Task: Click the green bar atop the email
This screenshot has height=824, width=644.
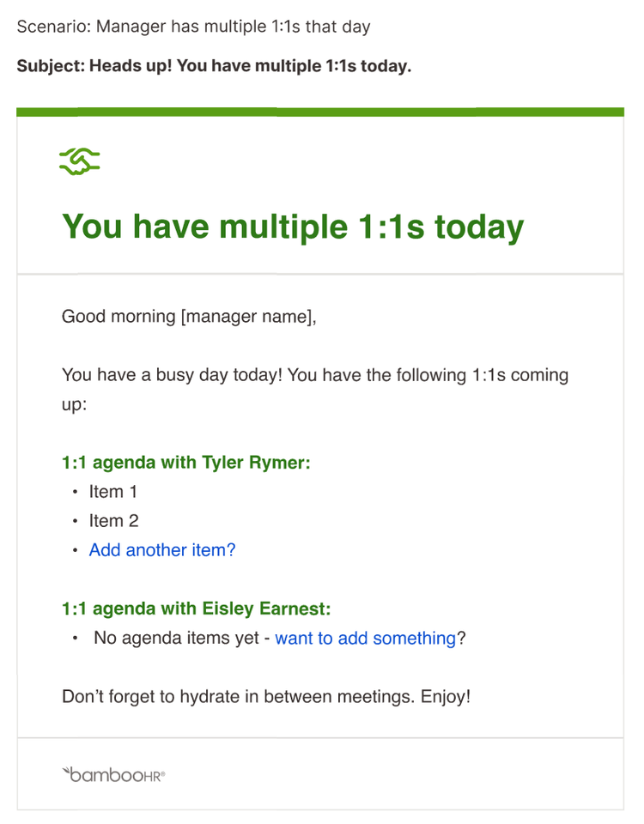Action: pyautogui.click(x=320, y=112)
